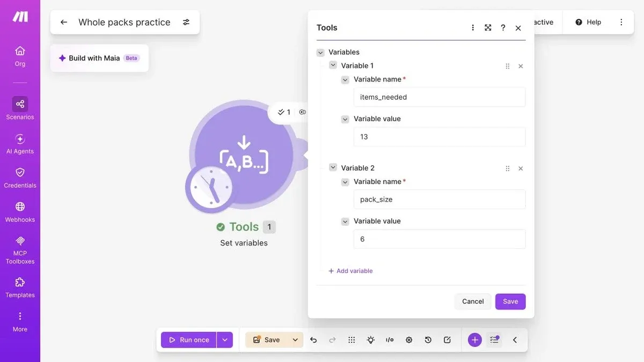This screenshot has height=362, width=644.
Task: Go back using the arrow beside scenario name
Action: 64,22
